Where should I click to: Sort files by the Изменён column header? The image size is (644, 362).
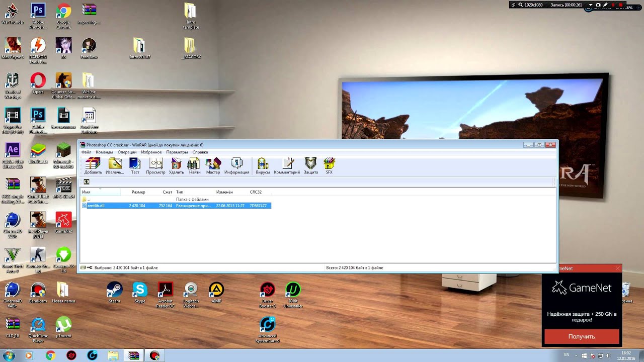(x=230, y=192)
